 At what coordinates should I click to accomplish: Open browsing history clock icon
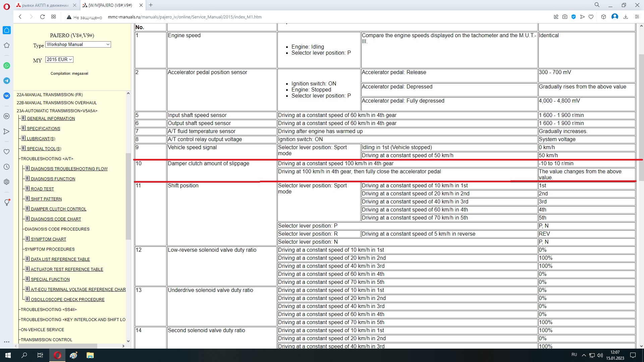[7, 167]
